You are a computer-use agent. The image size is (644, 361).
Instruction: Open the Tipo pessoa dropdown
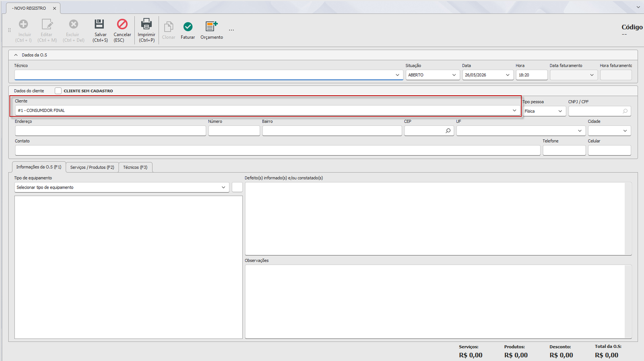click(x=560, y=111)
